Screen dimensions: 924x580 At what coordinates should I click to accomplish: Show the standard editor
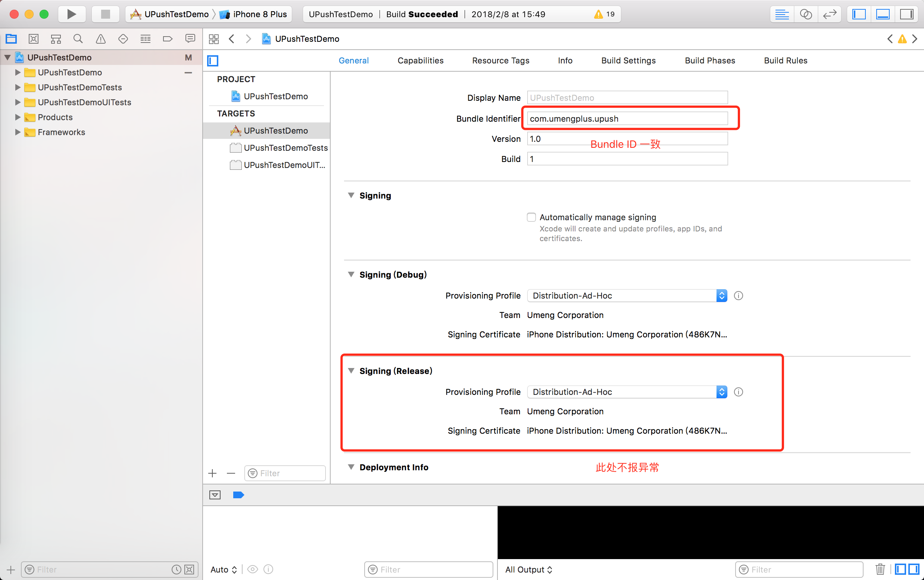tap(782, 14)
